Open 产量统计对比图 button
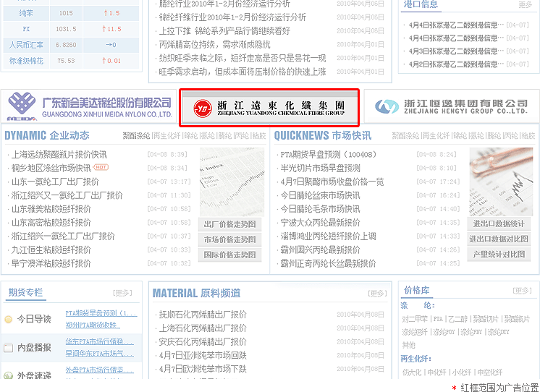This screenshot has height=392, width=540. point(499,255)
